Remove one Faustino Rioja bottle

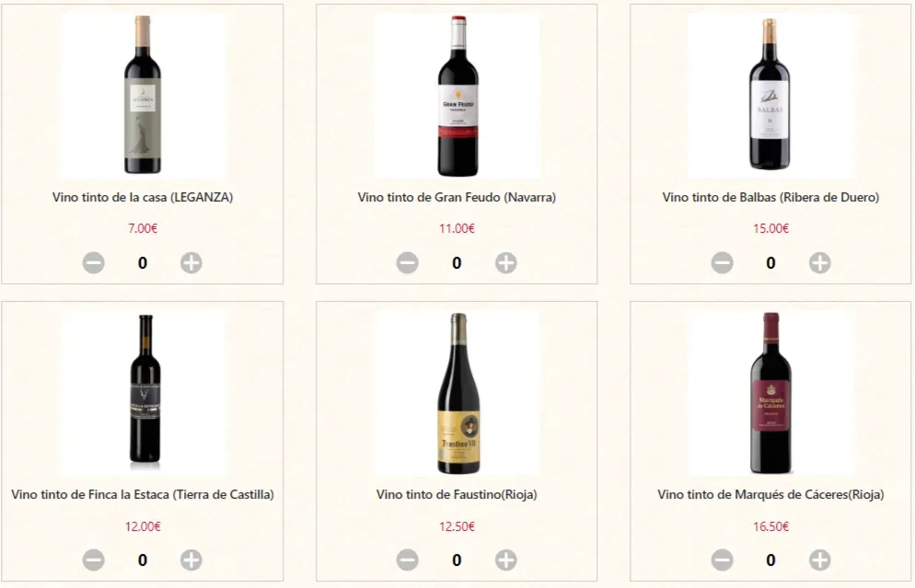point(408,559)
